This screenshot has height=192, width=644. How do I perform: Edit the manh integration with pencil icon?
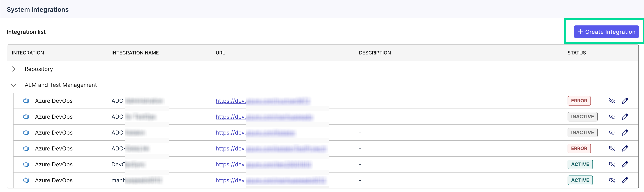point(625,180)
